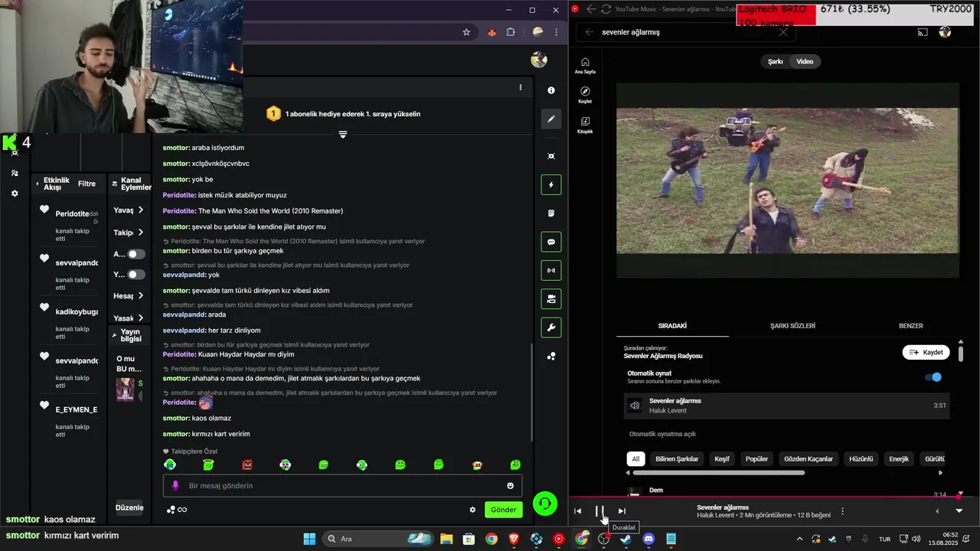The width and height of the screenshot is (980, 551).
Task: Click the Düzenle button
Action: coord(129,507)
